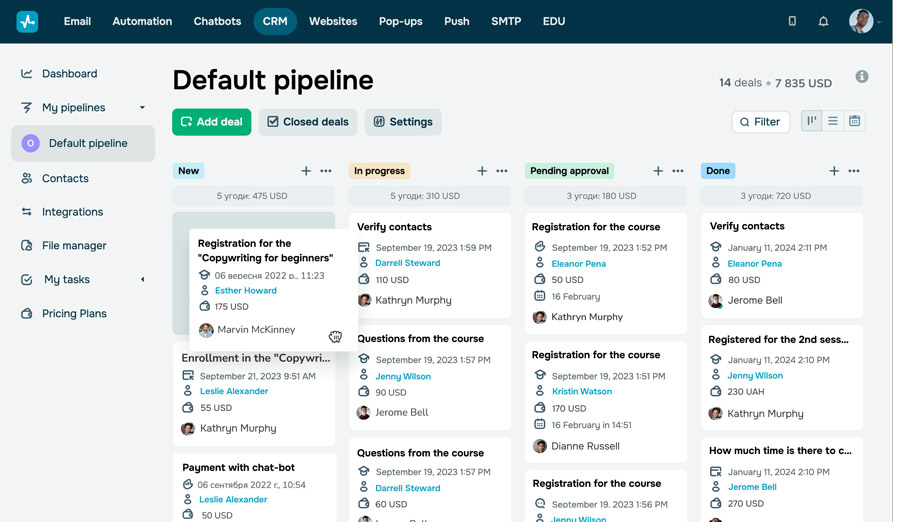Expand the My tasks sidebar item
Screen dimensions: 900x522
(x=142, y=280)
